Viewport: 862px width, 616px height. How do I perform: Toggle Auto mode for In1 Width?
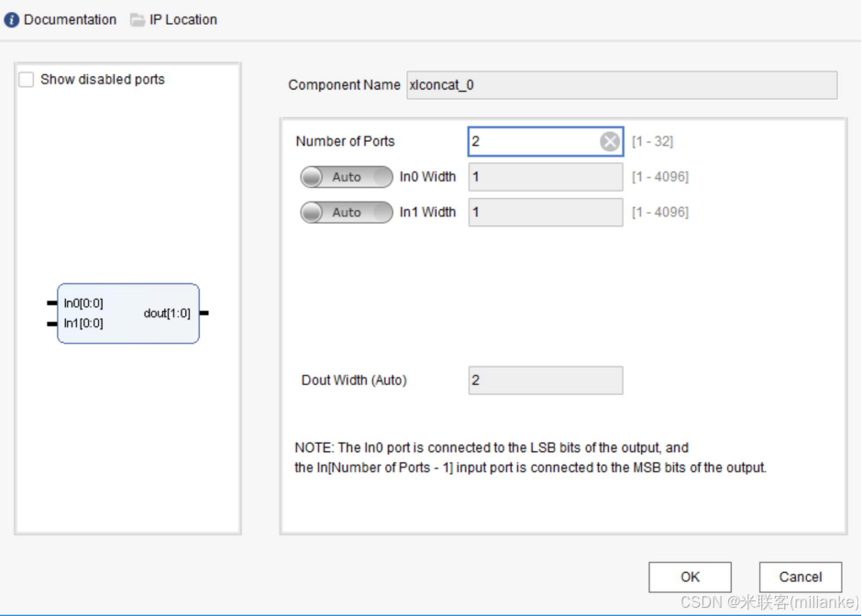tap(347, 212)
